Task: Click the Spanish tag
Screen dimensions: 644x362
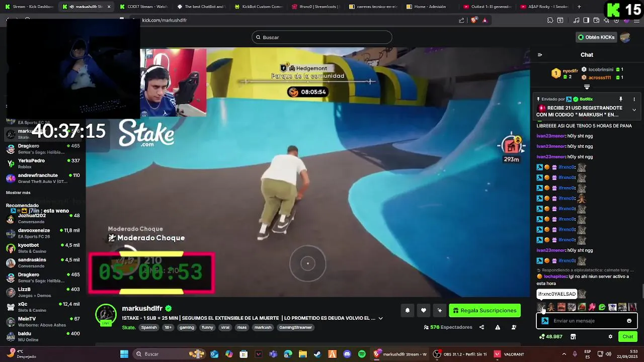Action: (149, 327)
